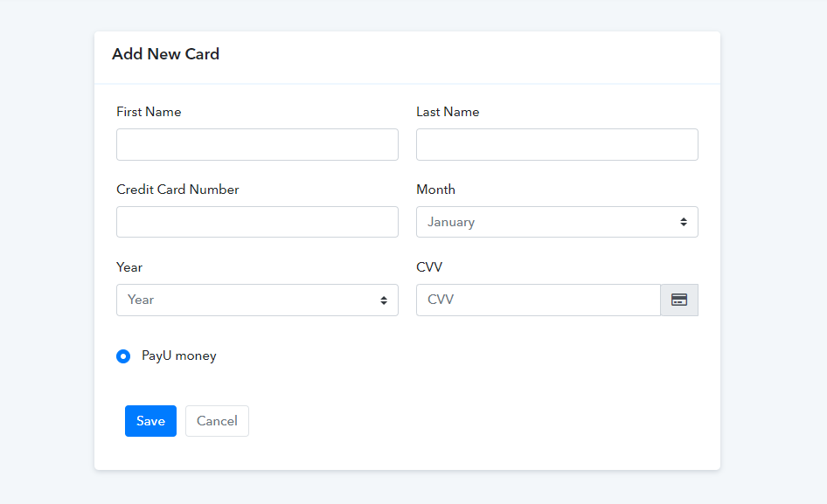Viewport: 827px width, 504px height.
Task: Select the PayU money radio button
Action: coord(123,356)
